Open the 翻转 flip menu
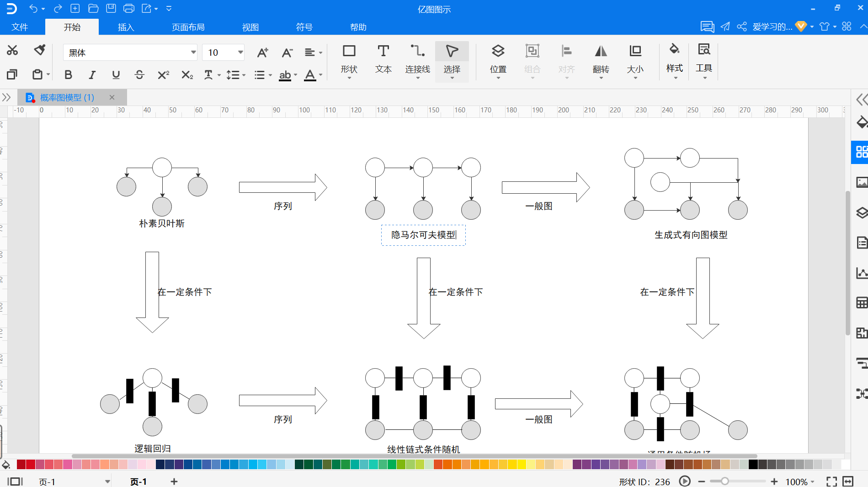 (x=601, y=60)
